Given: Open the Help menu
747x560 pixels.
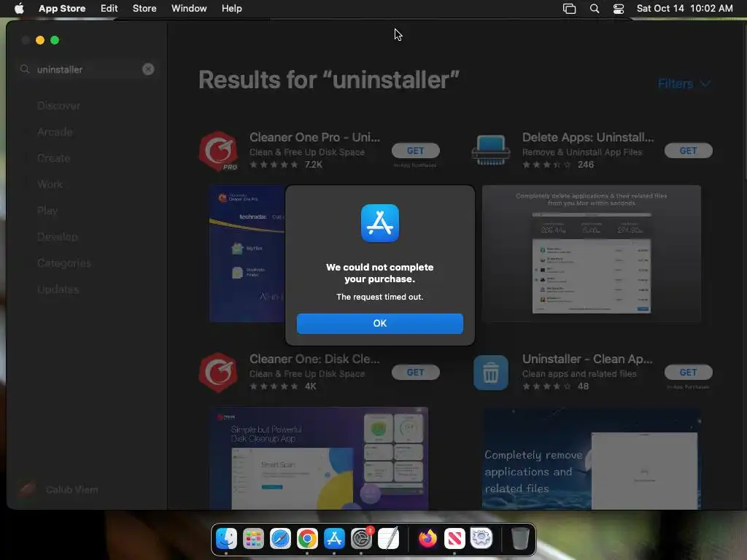Looking at the screenshot, I should click(231, 9).
